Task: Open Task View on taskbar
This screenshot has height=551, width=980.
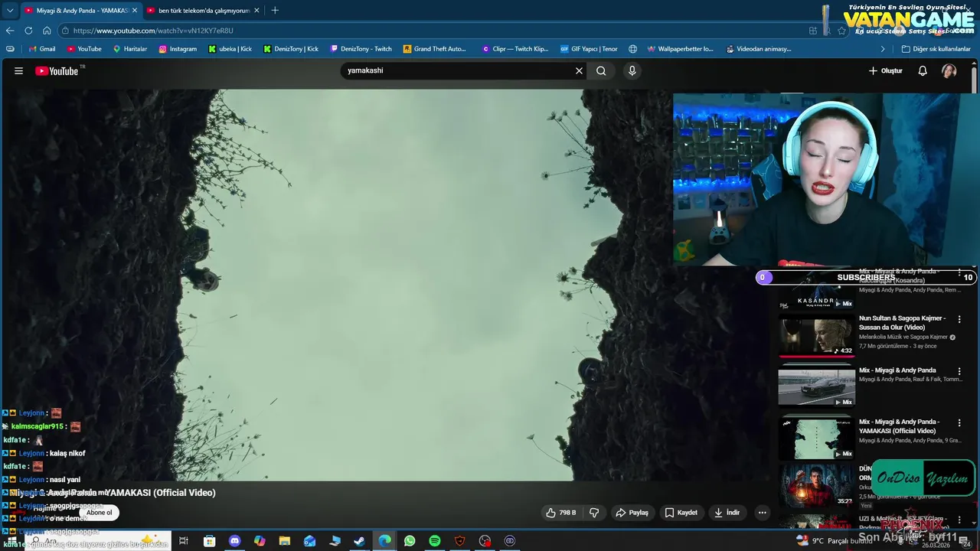Action: click(x=184, y=541)
